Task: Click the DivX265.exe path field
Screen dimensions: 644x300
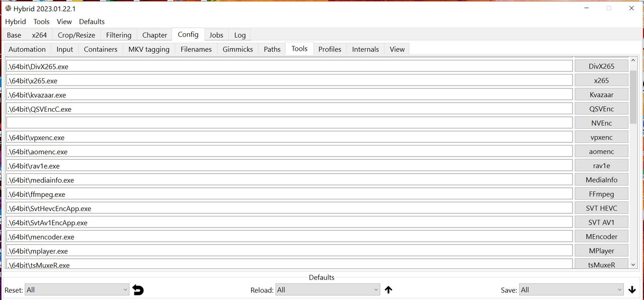Action: click(x=289, y=66)
